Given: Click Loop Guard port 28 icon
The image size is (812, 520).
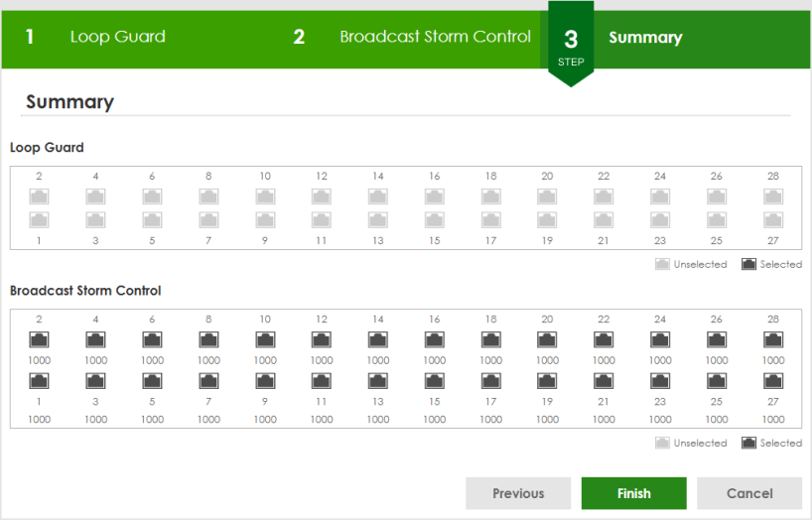Looking at the screenshot, I should click(x=773, y=196).
